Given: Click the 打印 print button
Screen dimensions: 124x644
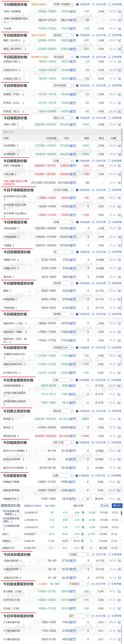Looking at the screenshot, I should click(117, 506).
